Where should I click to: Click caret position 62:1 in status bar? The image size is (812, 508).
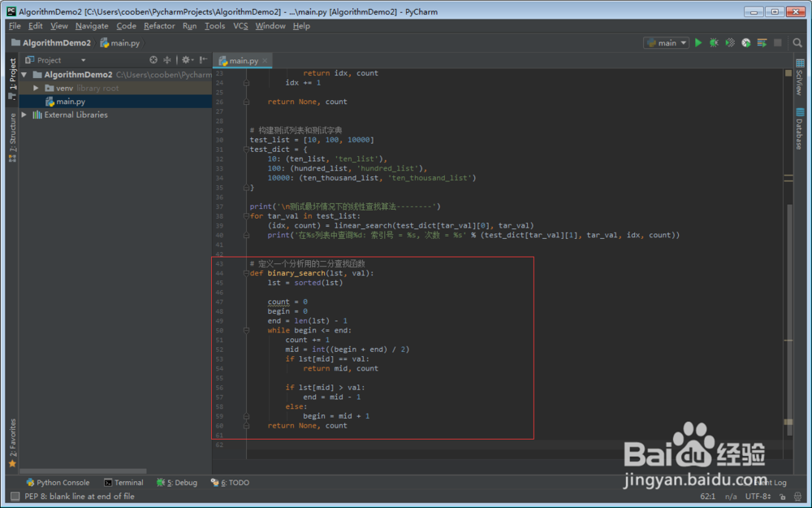tap(707, 497)
